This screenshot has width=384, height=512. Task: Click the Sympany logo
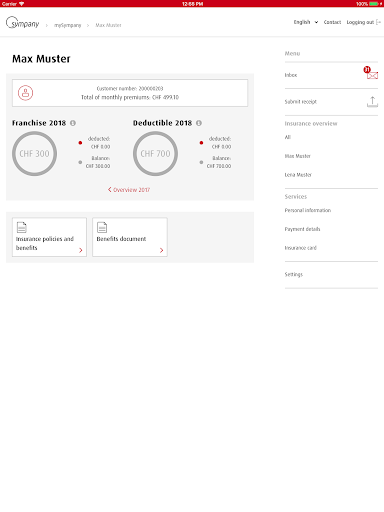coord(22,23)
